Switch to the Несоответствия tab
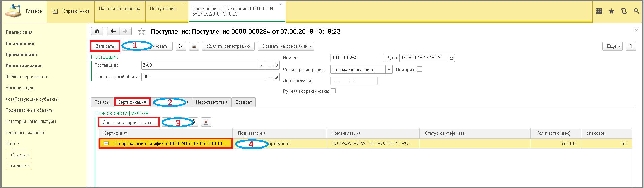Viewport: 644px width, 188px height. pyautogui.click(x=212, y=102)
